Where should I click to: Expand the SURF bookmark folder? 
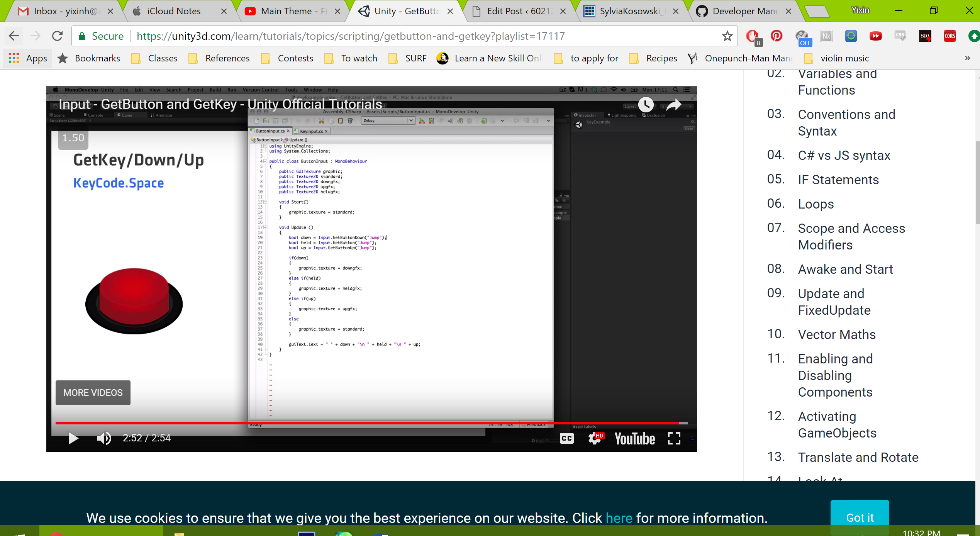point(407,58)
